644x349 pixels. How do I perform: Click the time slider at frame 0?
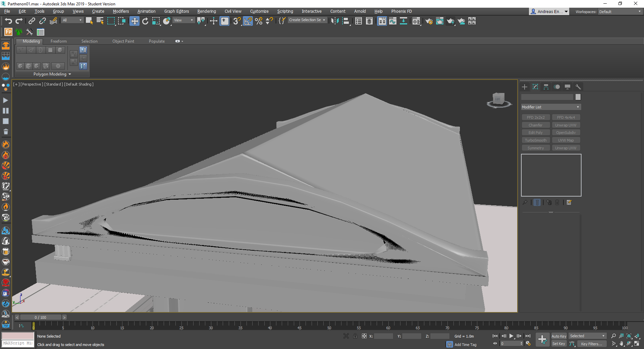coord(40,317)
